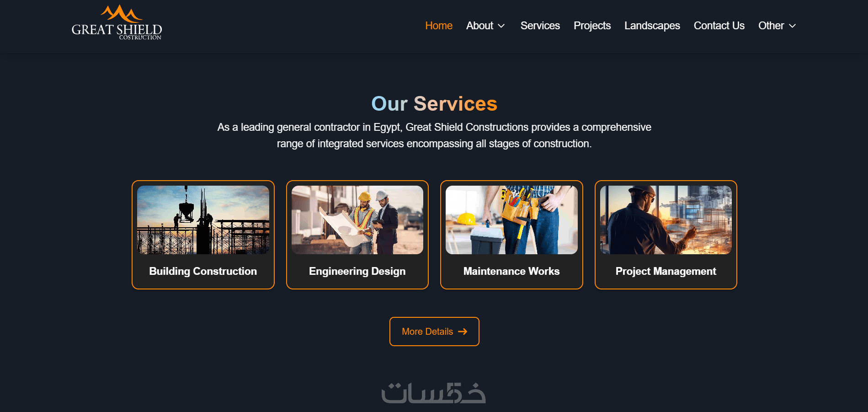Click the Other menu label
Screen dimensions: 868x412
[x=771, y=26]
